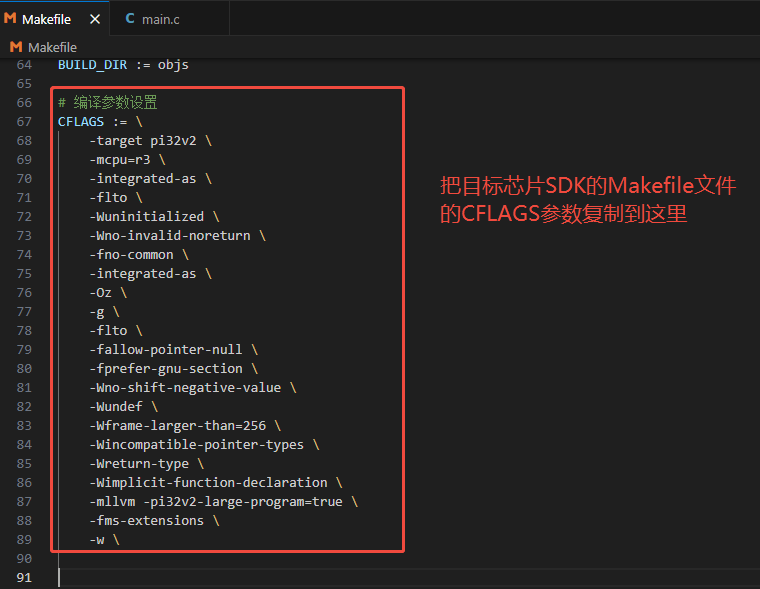Click the 'objs' value on line 64
The width and height of the screenshot is (760, 589).
tap(173, 65)
